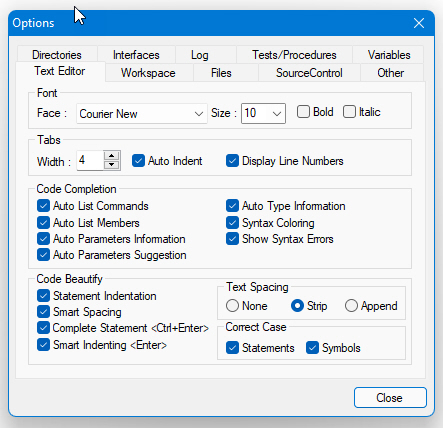Image resolution: width=443 pixels, height=428 pixels.
Task: Switch to the Workspace tab
Action: [148, 73]
